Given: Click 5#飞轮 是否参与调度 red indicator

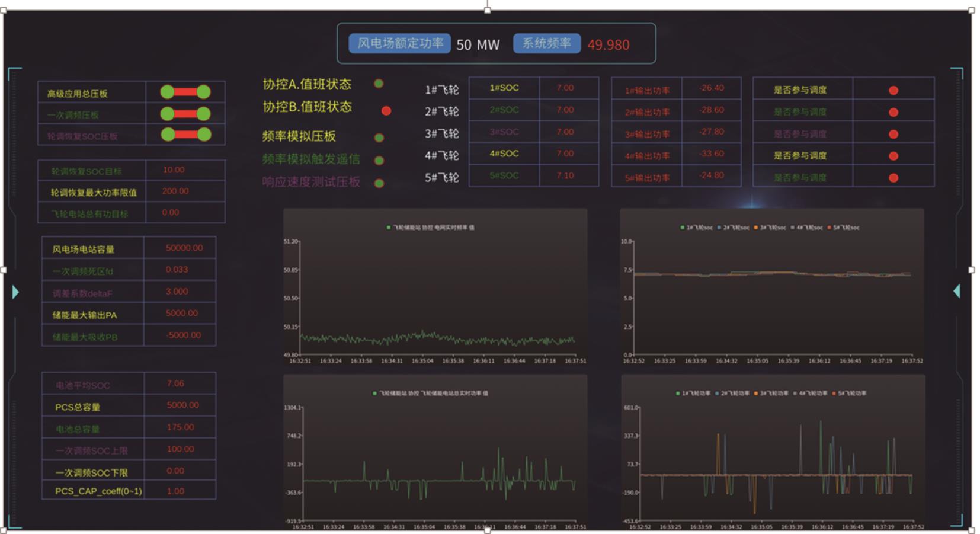Looking at the screenshot, I should [x=893, y=178].
